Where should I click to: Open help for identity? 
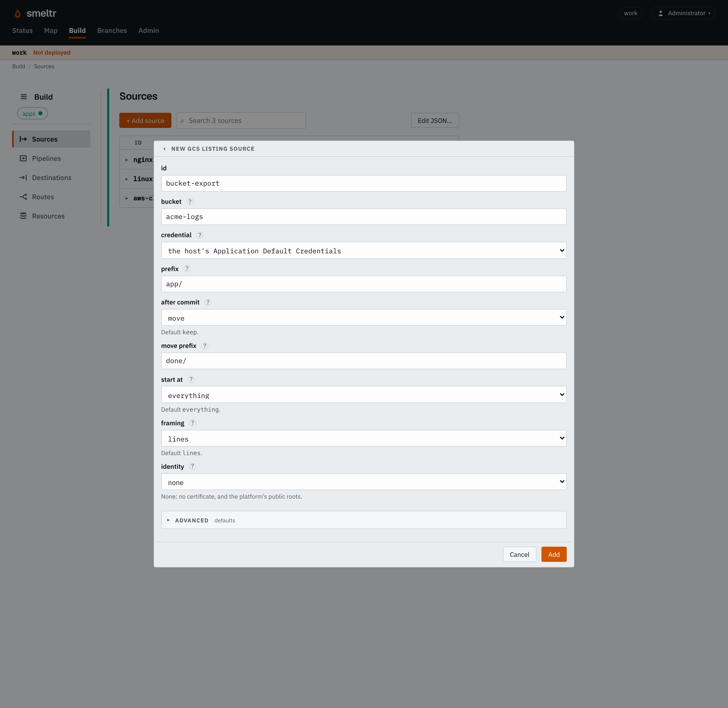[192, 466]
